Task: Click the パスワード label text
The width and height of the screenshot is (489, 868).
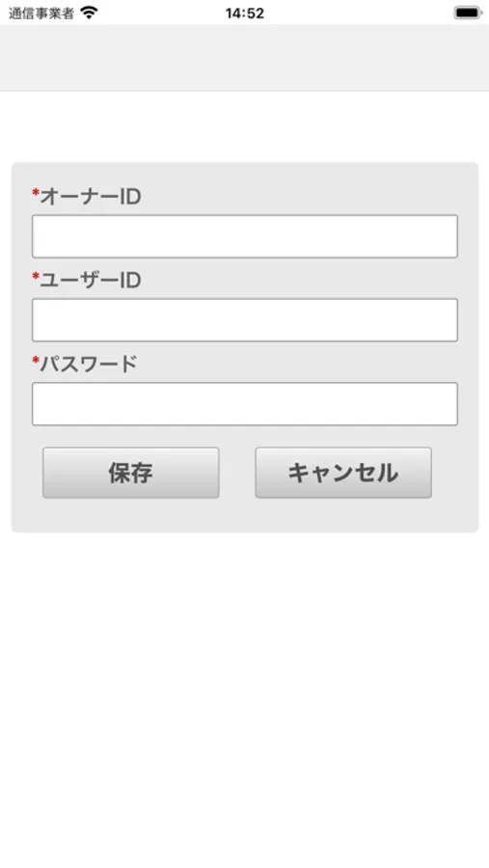Action: click(x=88, y=365)
